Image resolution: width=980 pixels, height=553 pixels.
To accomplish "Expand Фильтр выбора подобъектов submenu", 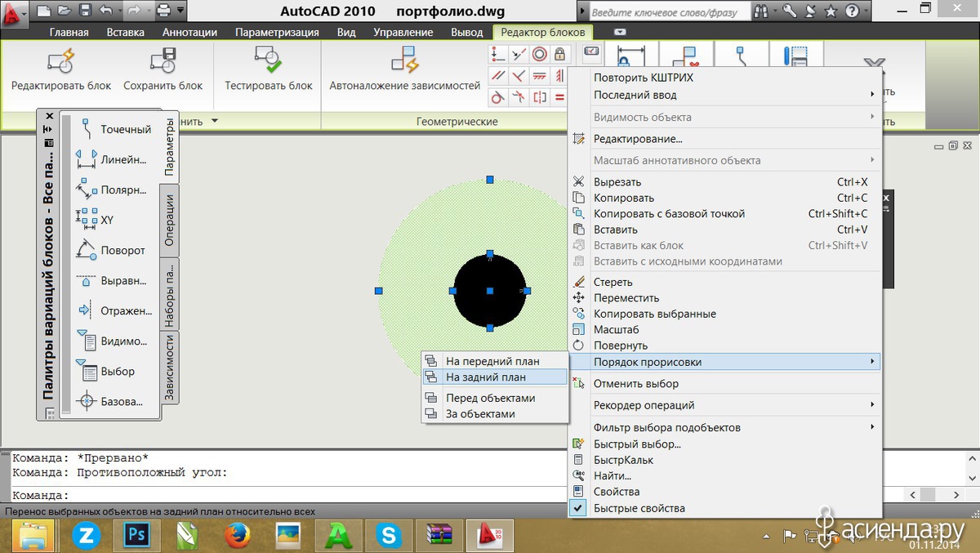I will (725, 427).
